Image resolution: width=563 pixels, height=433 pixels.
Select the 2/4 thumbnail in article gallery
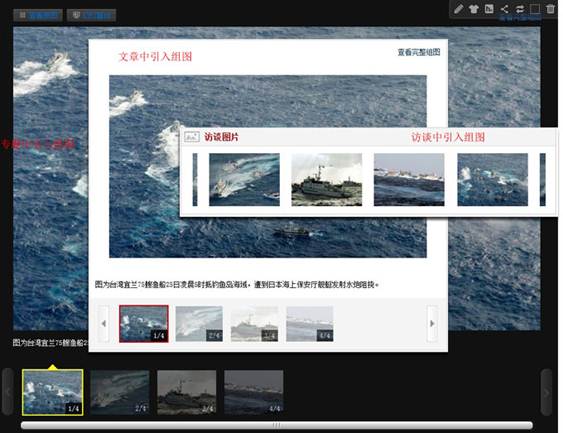pyautogui.click(x=199, y=323)
